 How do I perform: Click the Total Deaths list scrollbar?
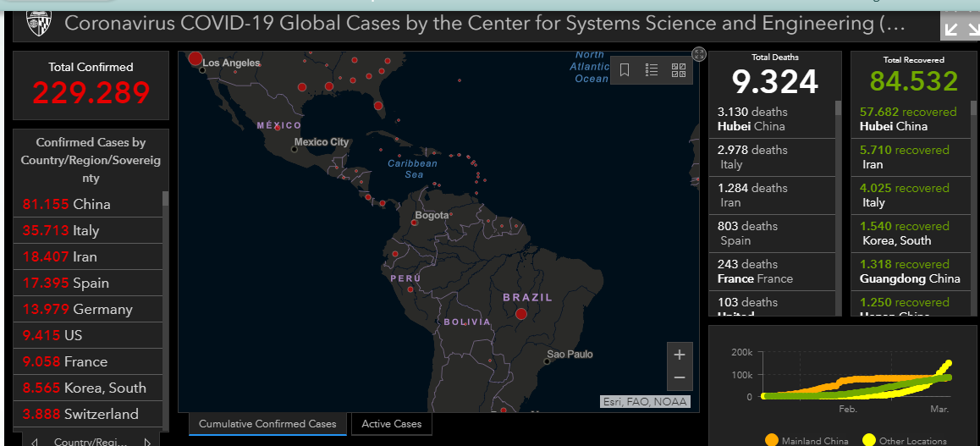(839, 108)
